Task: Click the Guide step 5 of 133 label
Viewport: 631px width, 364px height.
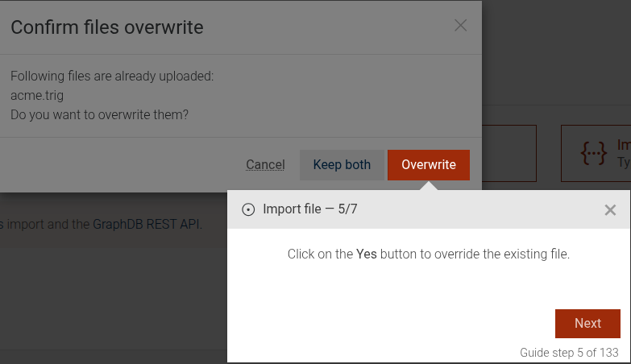Action: coord(569,353)
